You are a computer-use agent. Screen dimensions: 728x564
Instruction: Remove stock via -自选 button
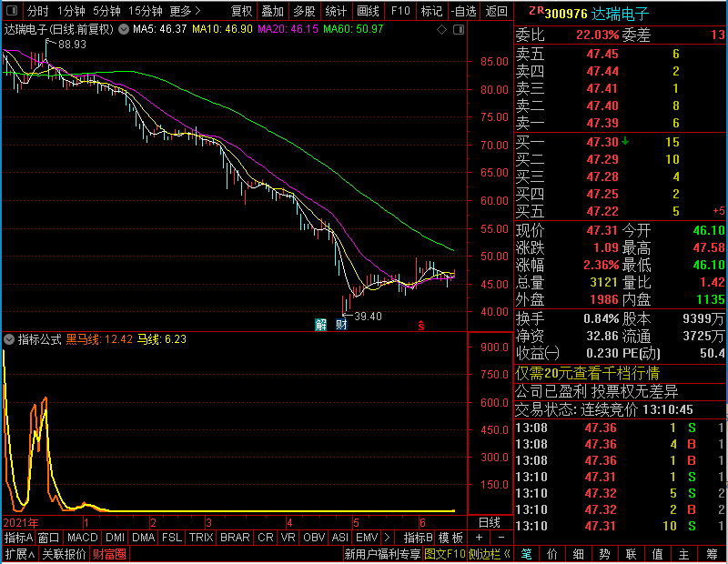point(464,11)
